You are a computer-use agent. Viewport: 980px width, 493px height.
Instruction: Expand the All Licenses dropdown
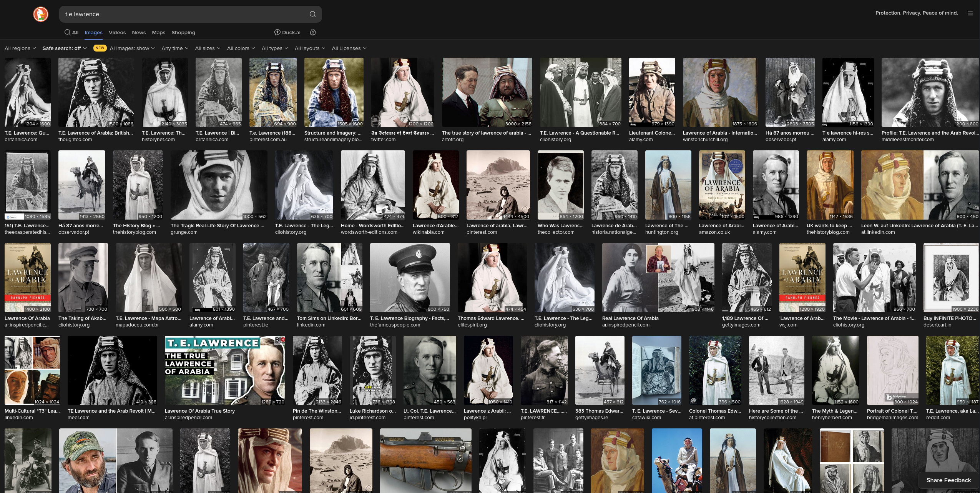(349, 48)
